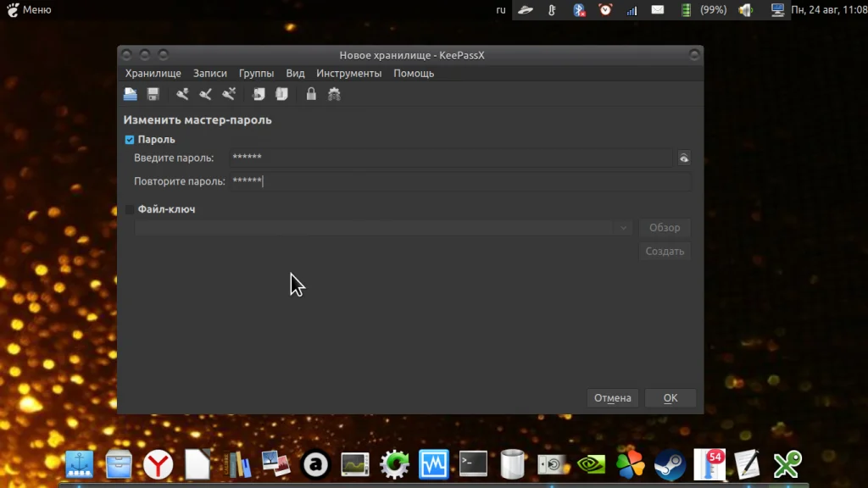Viewport: 868px width, 488px height.
Task: Click the copy username toolbar icon
Action: click(259, 94)
